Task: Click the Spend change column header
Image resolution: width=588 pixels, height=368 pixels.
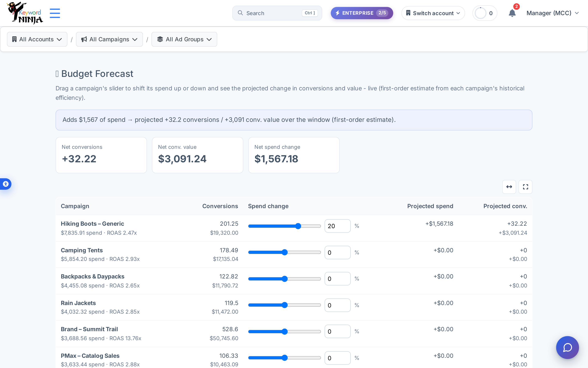Action: coord(268,206)
